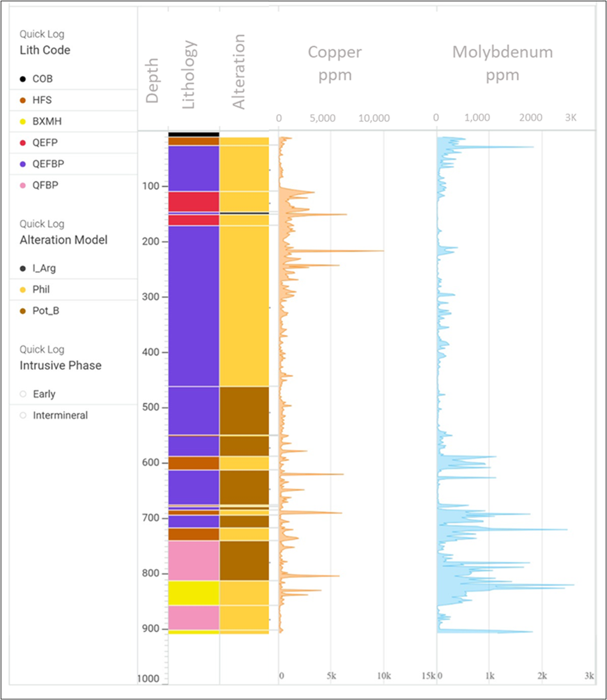607x700 pixels.
Task: Toggle the Early intrusive phase circle
Action: (24, 394)
